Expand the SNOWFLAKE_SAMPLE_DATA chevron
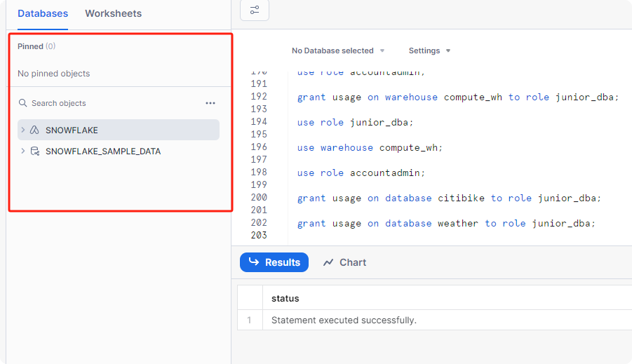This screenshot has height=364, width=632. pos(23,151)
